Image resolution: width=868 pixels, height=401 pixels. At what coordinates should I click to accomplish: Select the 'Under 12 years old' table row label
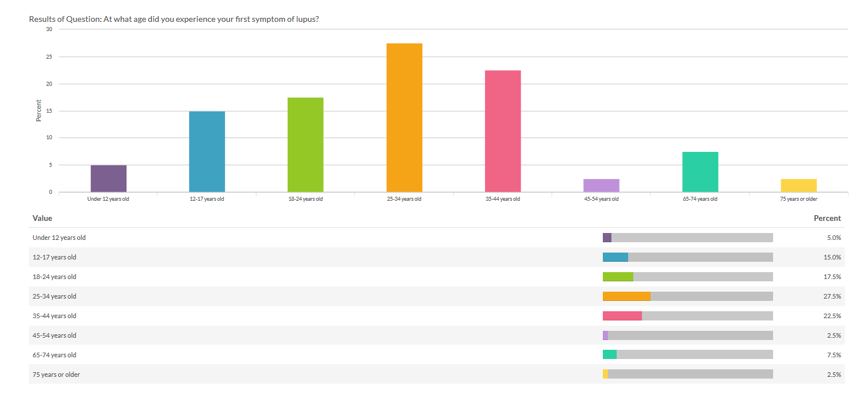(x=59, y=238)
